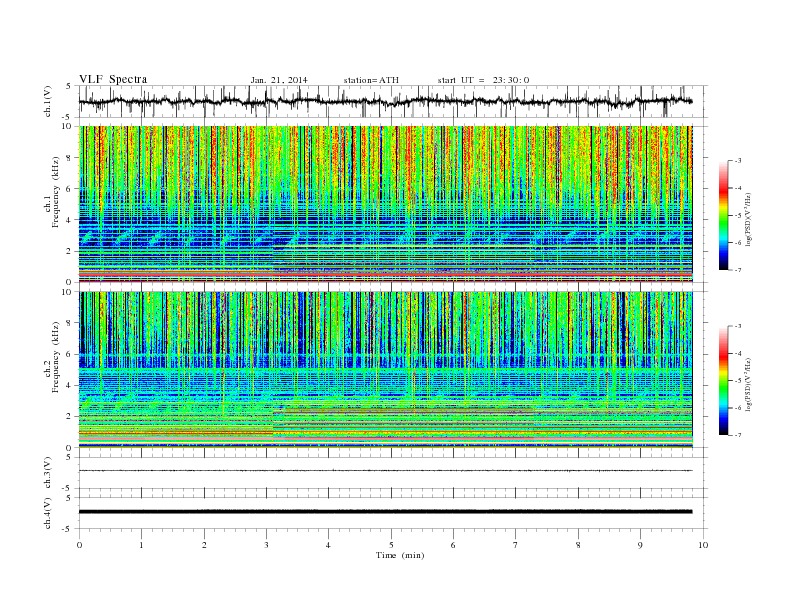This screenshot has width=792, height=612.
Task: Click the "-3" label on ch.1 color bar
Action: 737,161
